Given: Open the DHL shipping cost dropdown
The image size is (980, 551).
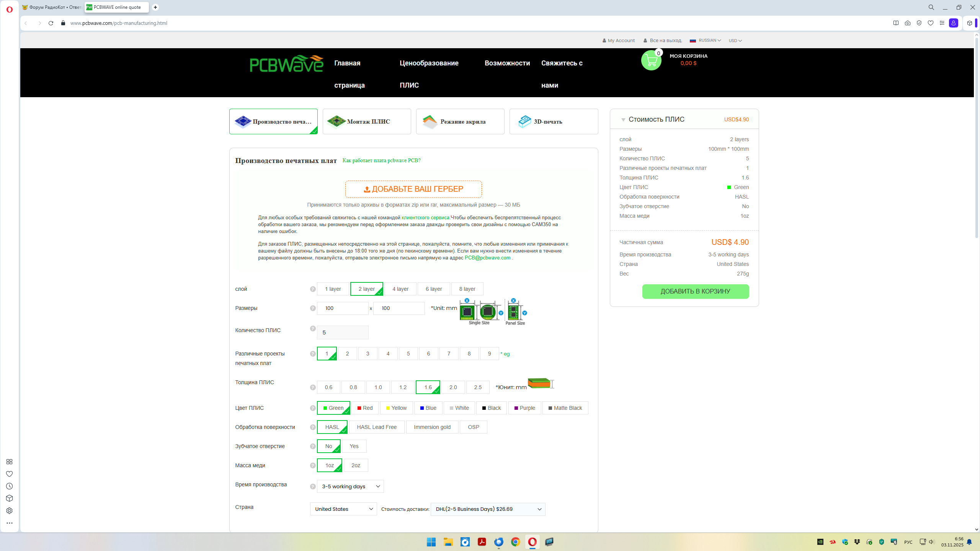Looking at the screenshot, I should point(488,509).
